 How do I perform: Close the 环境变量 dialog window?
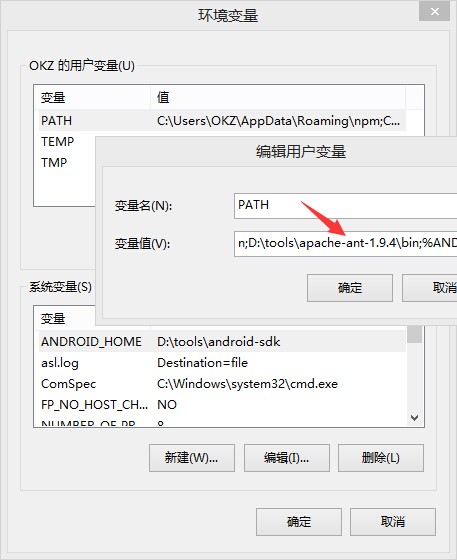click(x=435, y=11)
